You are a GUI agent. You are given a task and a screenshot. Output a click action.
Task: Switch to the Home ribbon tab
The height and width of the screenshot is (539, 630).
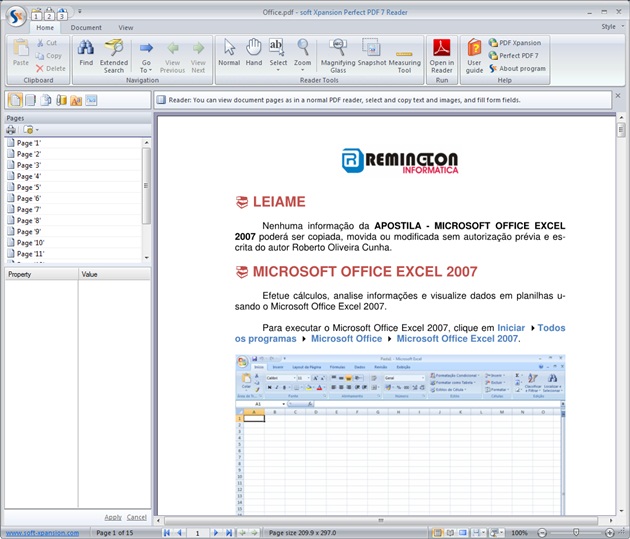pos(45,28)
